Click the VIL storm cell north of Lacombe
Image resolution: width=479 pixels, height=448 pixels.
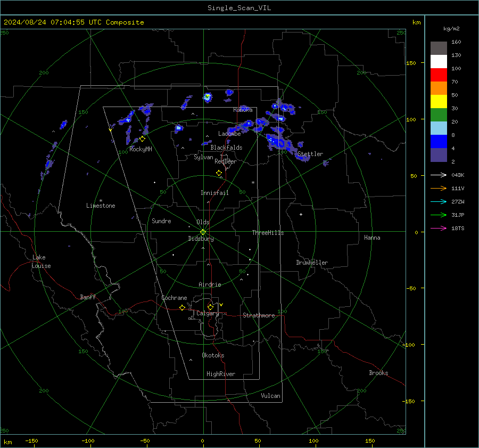[208, 97]
